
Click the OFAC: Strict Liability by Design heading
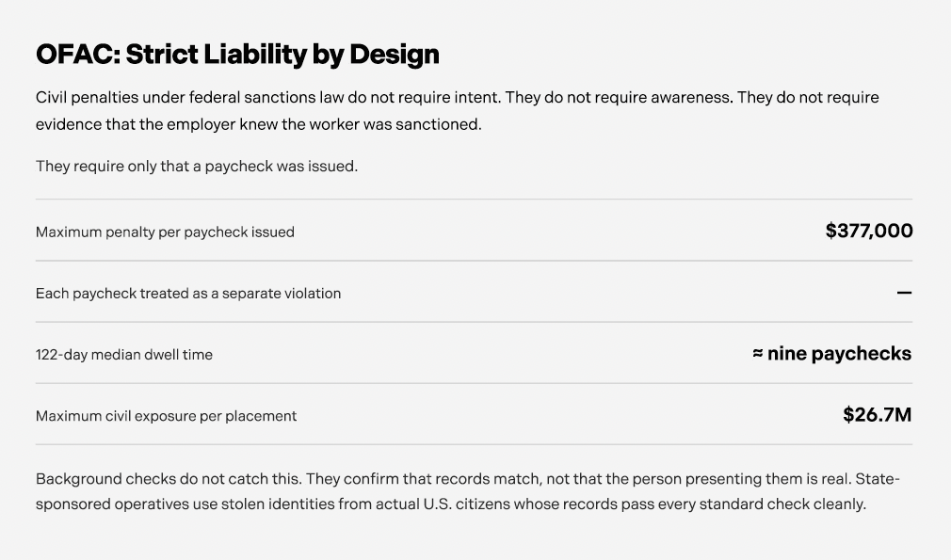click(237, 55)
